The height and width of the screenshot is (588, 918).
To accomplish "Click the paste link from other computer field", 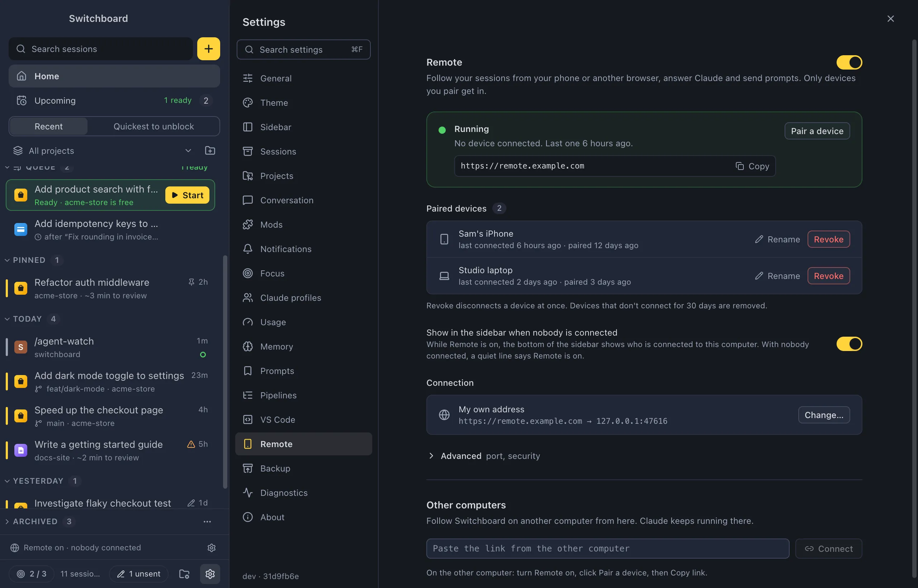I will 607,549.
